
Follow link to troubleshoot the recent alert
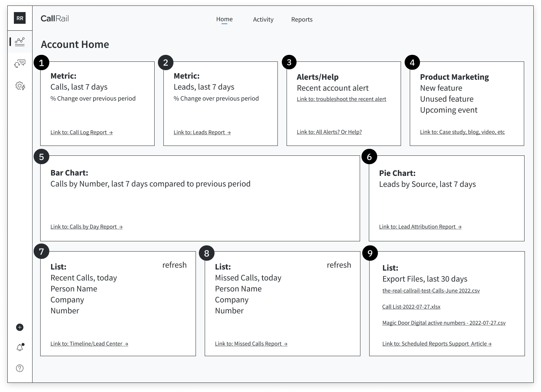click(x=341, y=99)
